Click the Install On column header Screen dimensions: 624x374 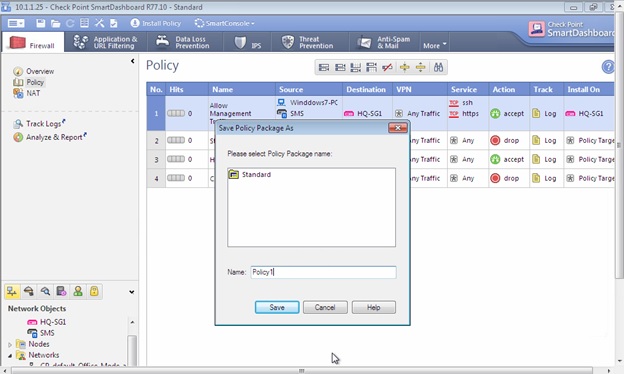(589, 90)
